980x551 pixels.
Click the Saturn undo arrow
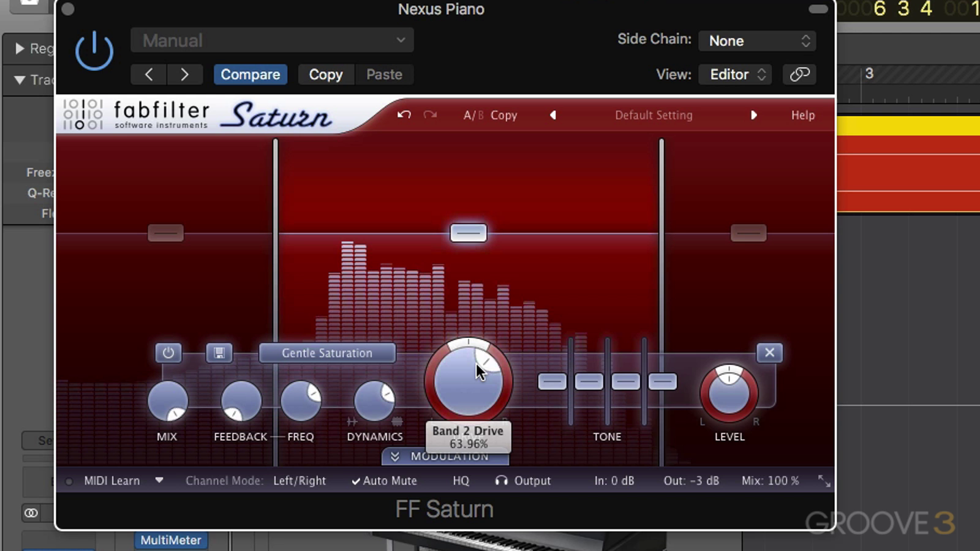(404, 115)
